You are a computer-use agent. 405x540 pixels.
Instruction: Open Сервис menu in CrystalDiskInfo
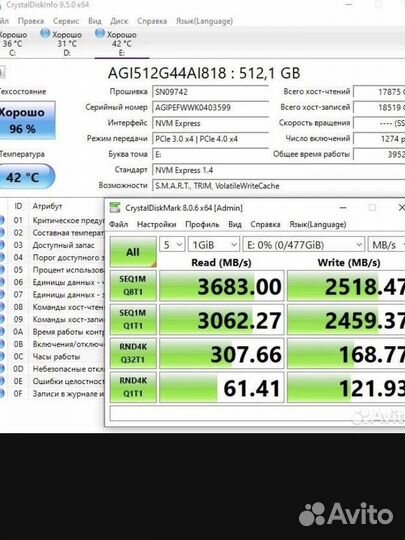coord(66,21)
